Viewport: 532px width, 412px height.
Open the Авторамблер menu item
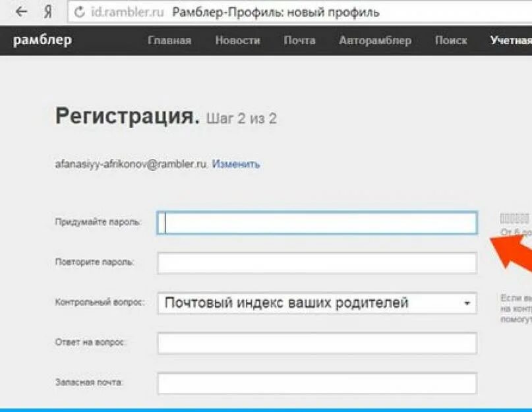[375, 41]
